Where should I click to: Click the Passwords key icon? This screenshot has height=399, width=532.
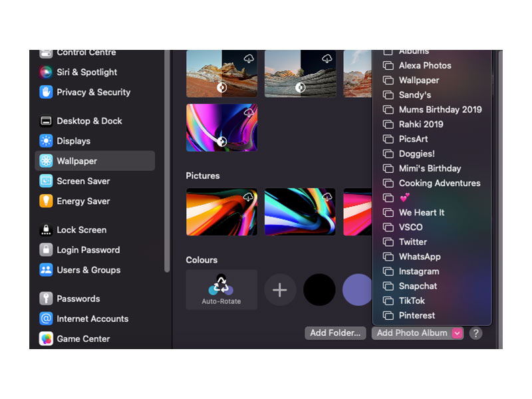(46, 299)
